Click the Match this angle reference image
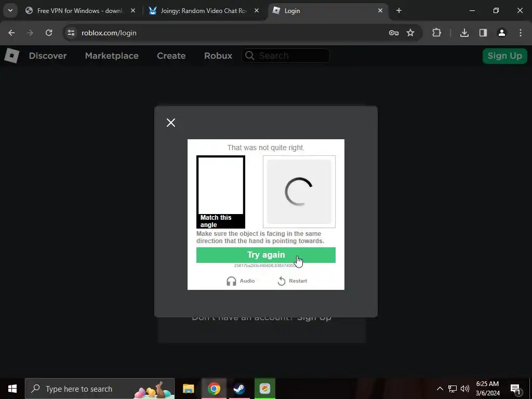532x399 pixels. pos(220,192)
